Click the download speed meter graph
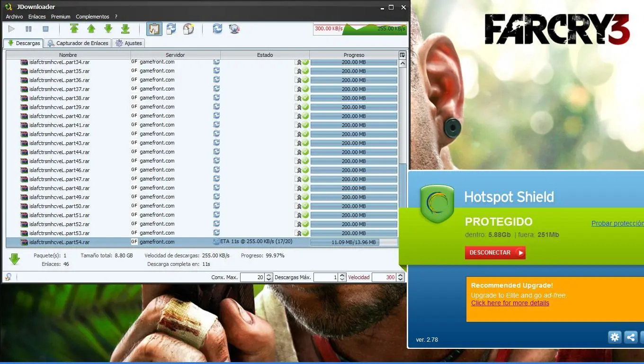The image size is (644, 364). pos(360,29)
